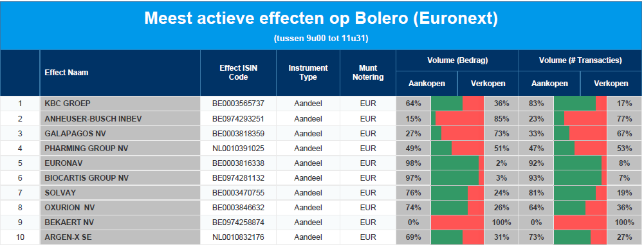Click the Munt Notering column header
The image size is (644, 245).
point(368,73)
